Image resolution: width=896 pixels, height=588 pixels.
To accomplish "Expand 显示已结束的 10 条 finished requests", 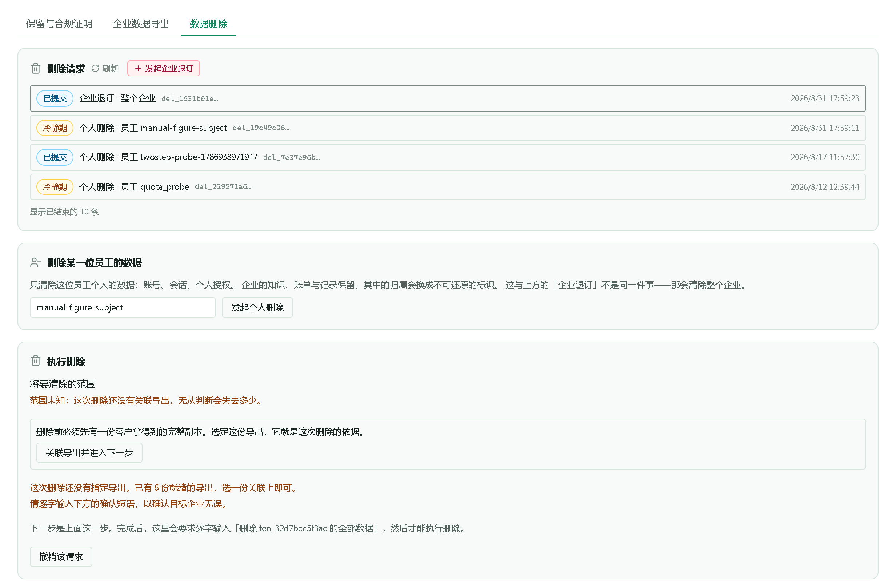I will (64, 212).
